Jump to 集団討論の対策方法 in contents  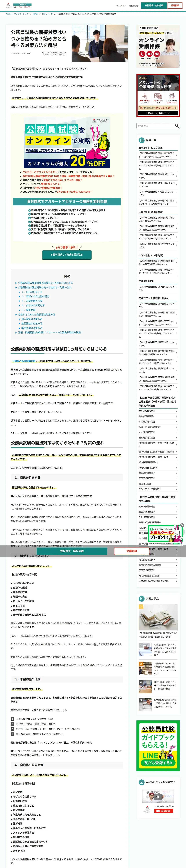[x=32, y=328]
